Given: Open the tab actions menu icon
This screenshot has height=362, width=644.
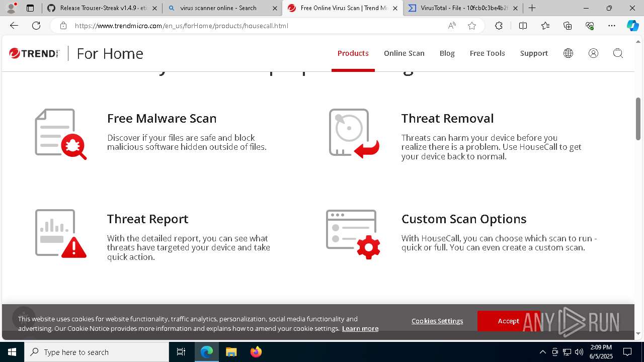Looking at the screenshot, I should point(30,8).
